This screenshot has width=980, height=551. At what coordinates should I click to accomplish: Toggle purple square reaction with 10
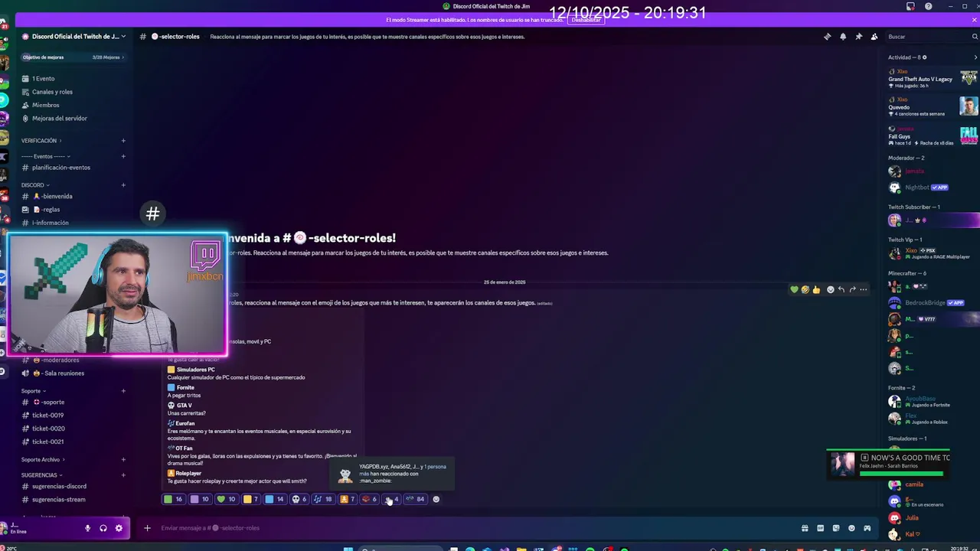[200, 499]
